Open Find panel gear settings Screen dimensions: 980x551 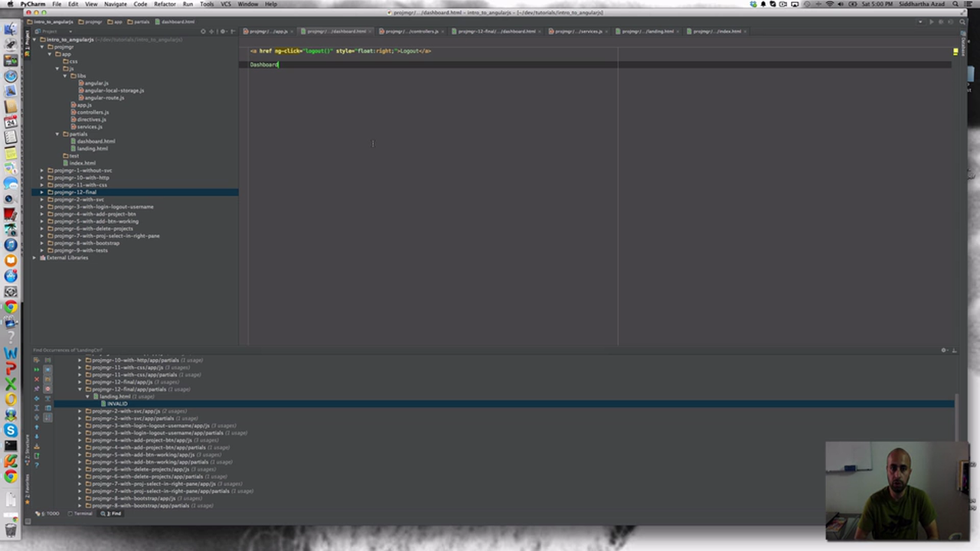point(944,350)
